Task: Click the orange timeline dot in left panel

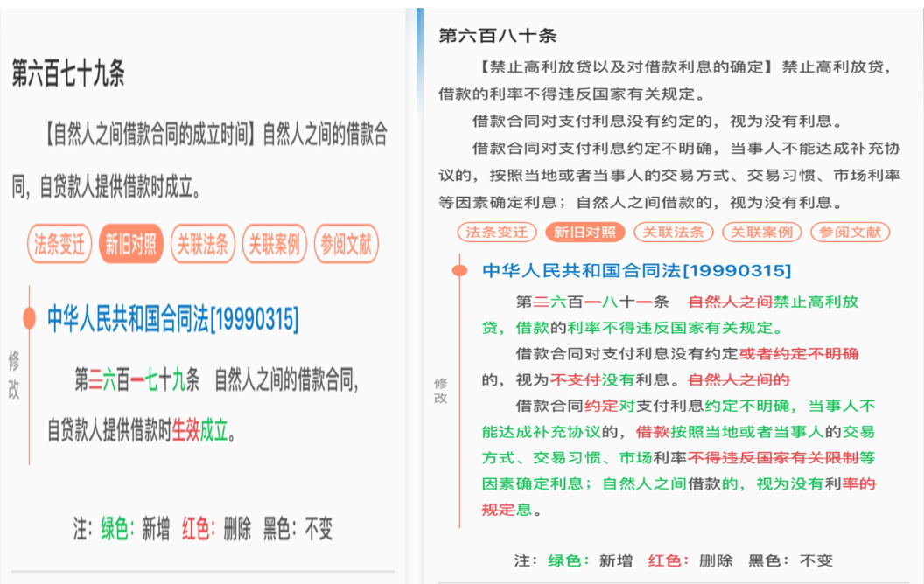Action: (29, 318)
